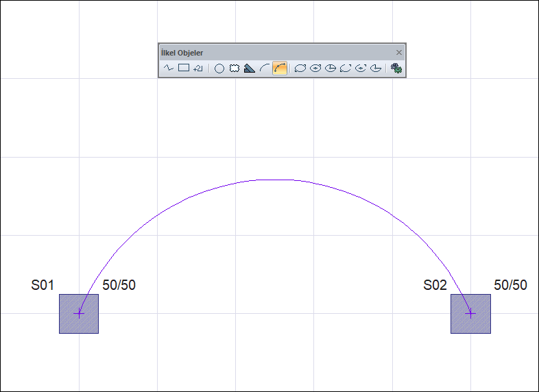Click the top of the purple arc

point(275,180)
